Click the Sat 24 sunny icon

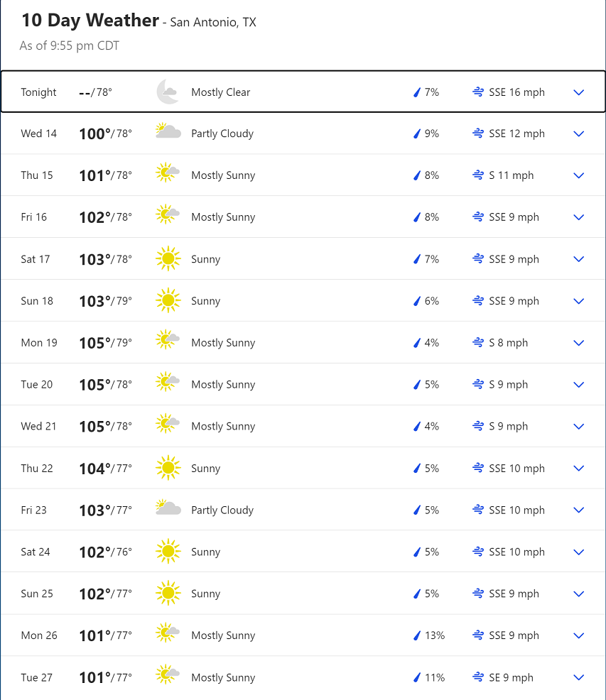pos(168,552)
